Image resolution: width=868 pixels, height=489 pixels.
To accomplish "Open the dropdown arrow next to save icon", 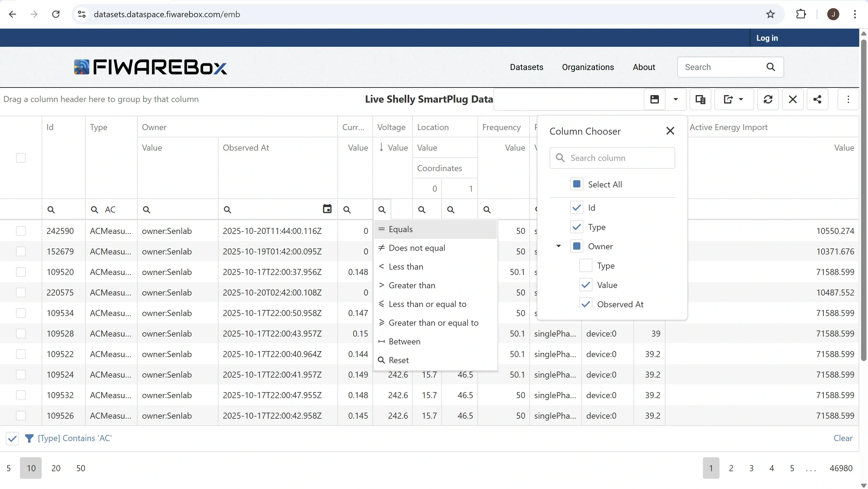I will [675, 99].
